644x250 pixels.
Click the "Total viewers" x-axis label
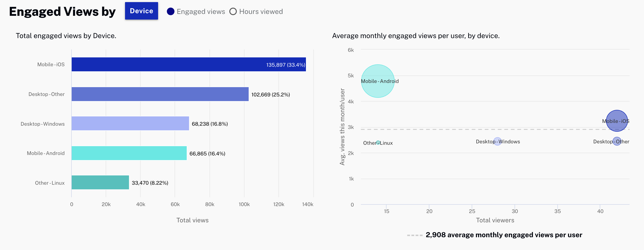coord(495,220)
